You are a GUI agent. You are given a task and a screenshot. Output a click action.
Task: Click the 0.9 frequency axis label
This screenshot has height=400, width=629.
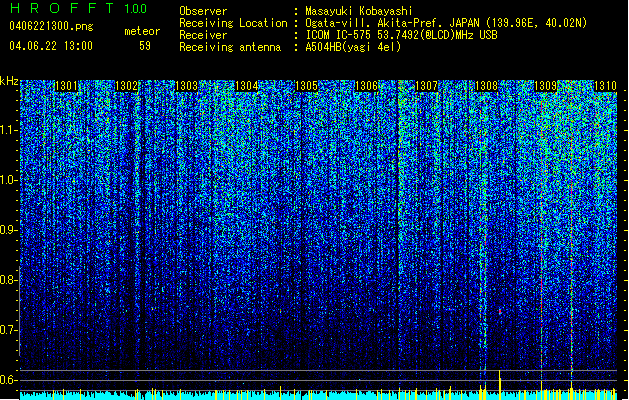pos(8,230)
